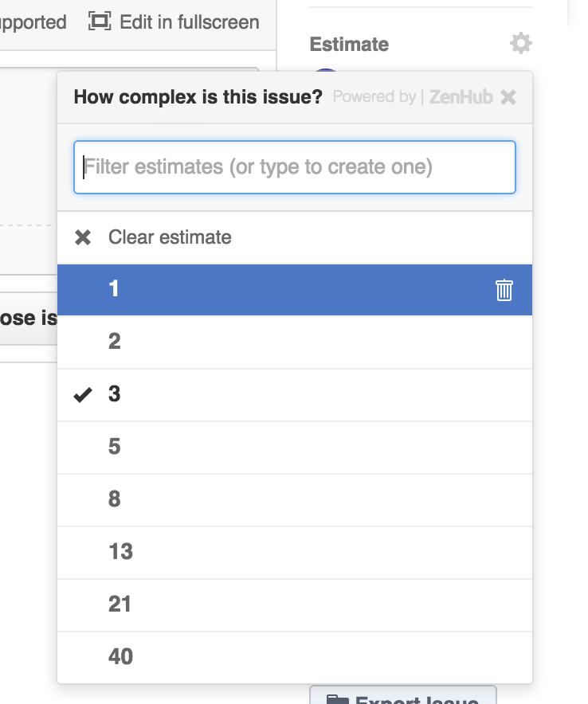Click the fullscreen edit icon
The height and width of the screenshot is (704, 588).
point(100,22)
